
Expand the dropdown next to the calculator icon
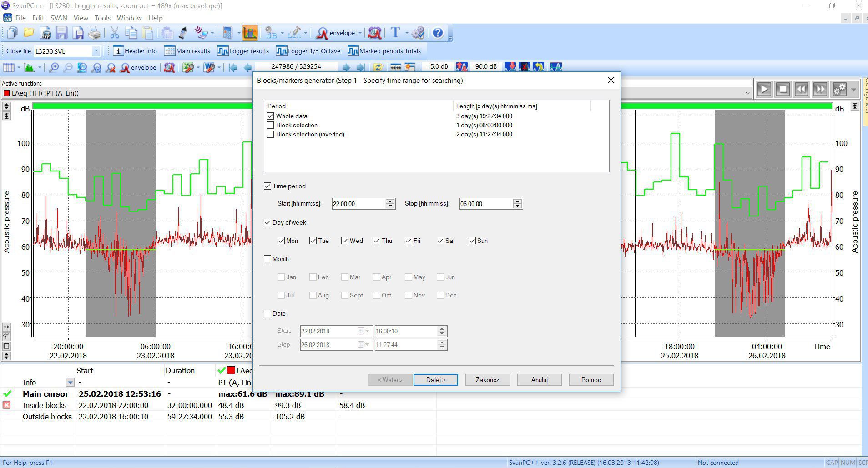click(238, 33)
